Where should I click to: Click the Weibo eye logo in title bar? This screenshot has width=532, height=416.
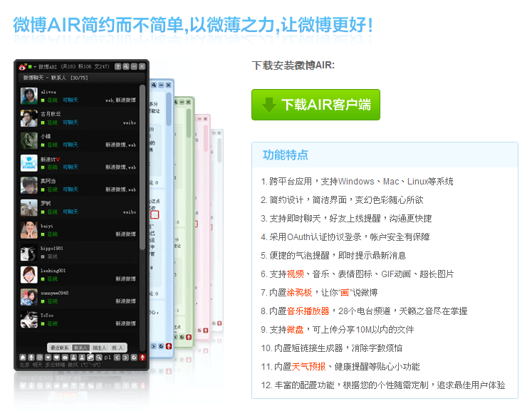click(x=22, y=66)
